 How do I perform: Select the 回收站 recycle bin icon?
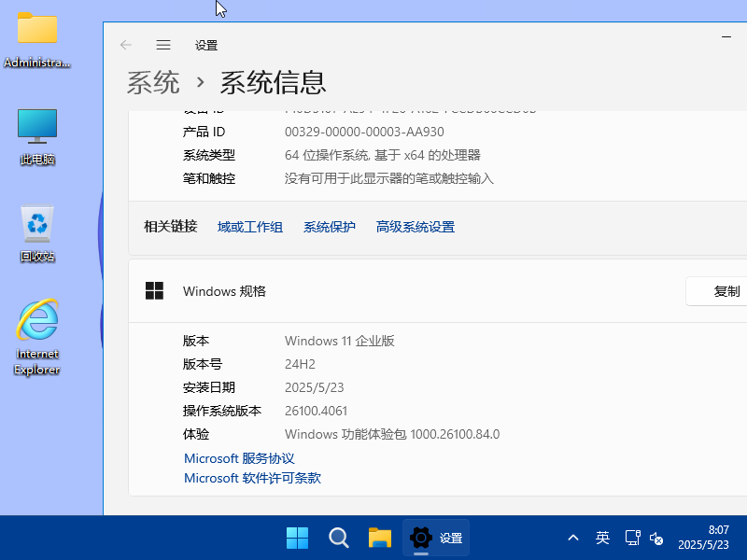(x=37, y=233)
